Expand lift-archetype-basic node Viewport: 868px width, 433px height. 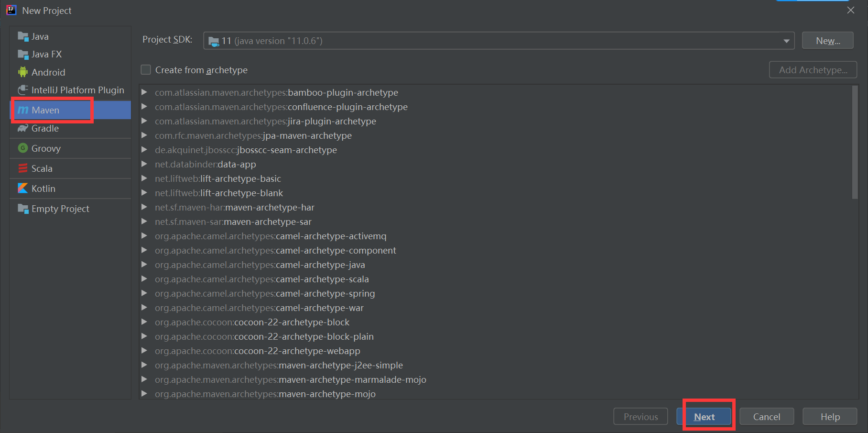[x=144, y=178]
